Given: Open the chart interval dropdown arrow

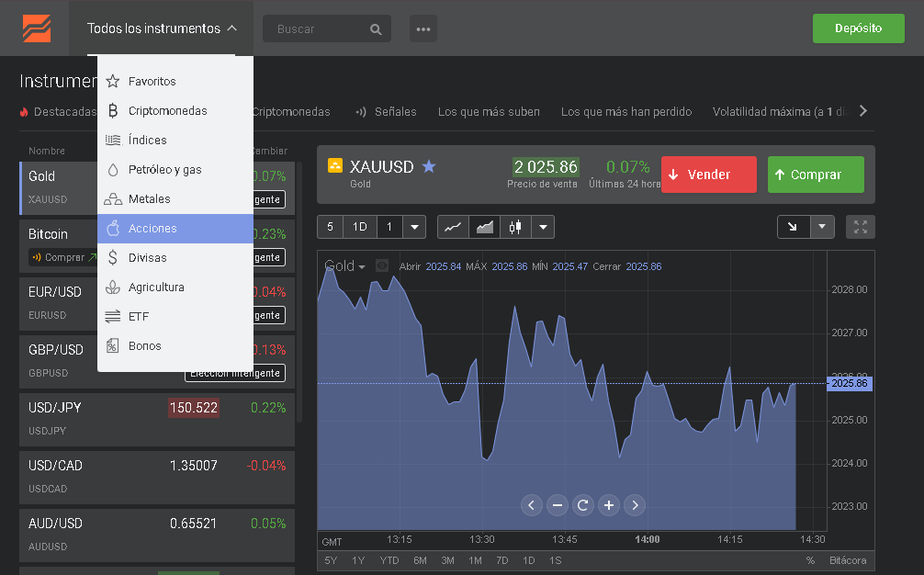Looking at the screenshot, I should coord(414,227).
